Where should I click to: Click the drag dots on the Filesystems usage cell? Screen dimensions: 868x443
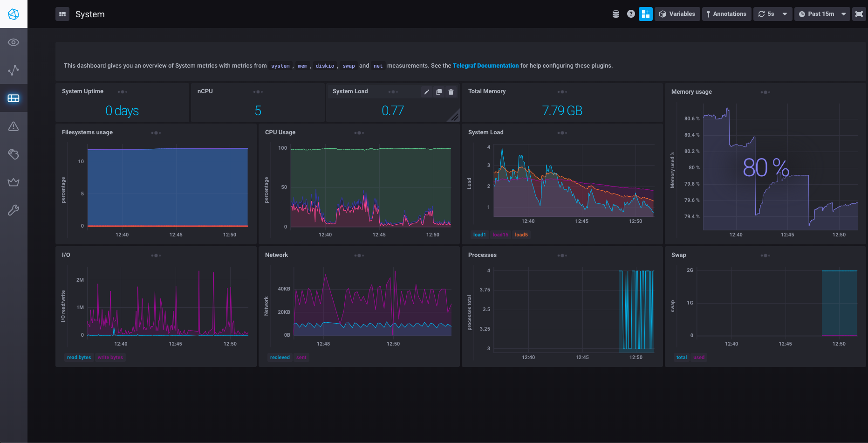[x=156, y=133]
